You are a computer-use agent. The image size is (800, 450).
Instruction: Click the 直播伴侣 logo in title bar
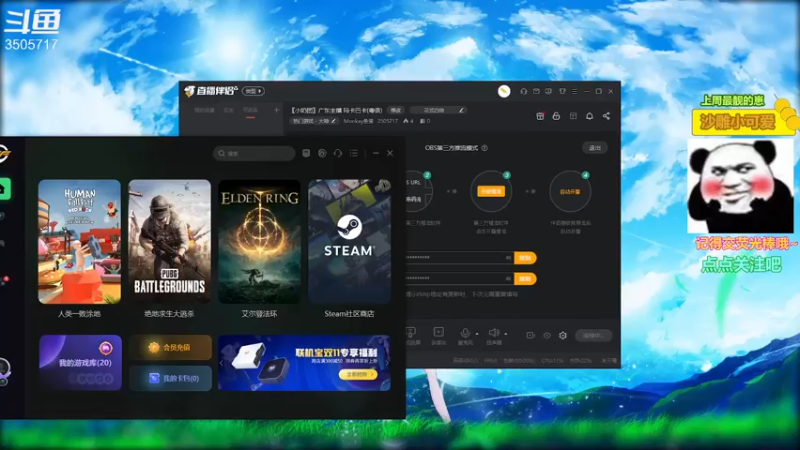[211, 91]
